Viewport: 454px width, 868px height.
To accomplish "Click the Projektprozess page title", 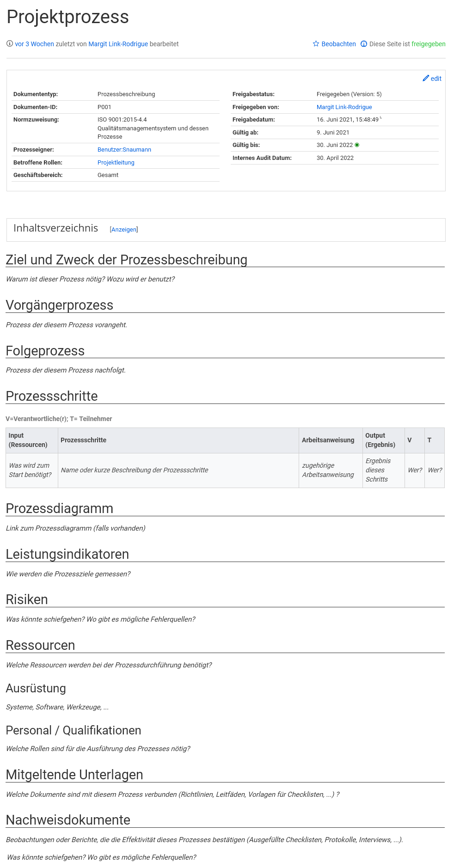I will click(x=68, y=17).
